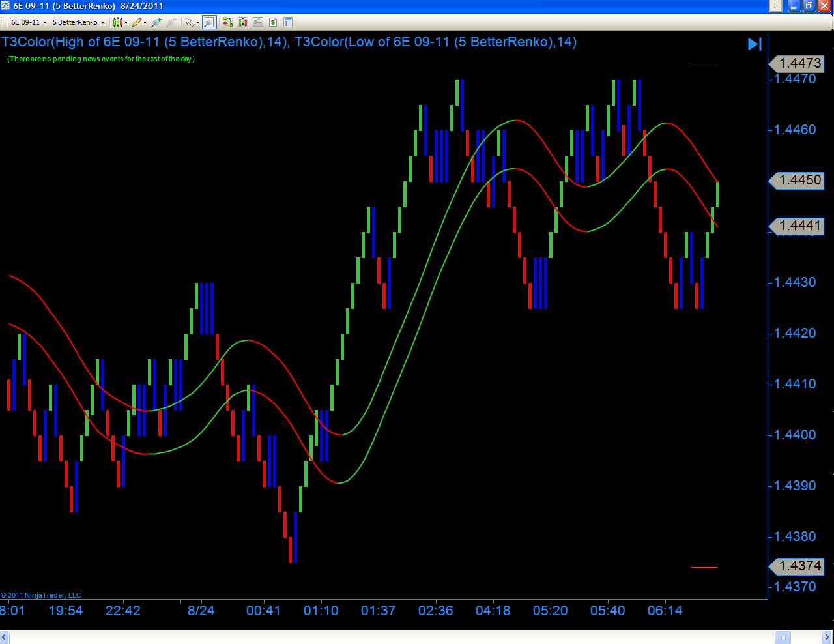Click the 1.4470 price axis label

(x=795, y=79)
